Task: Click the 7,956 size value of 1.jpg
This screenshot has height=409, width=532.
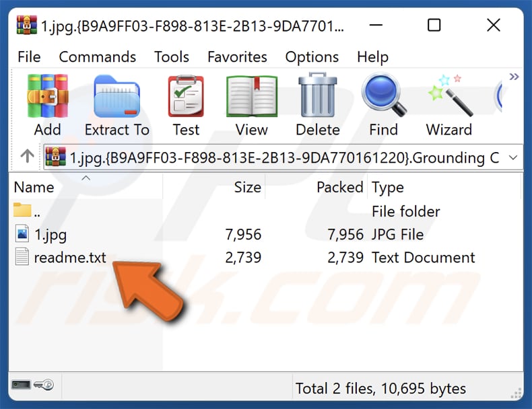Action: 243,235
